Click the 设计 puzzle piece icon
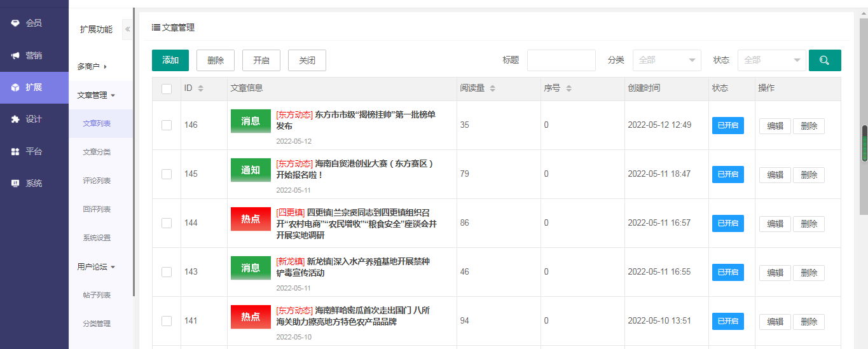Viewport: 868px width, 349px height. [x=15, y=119]
